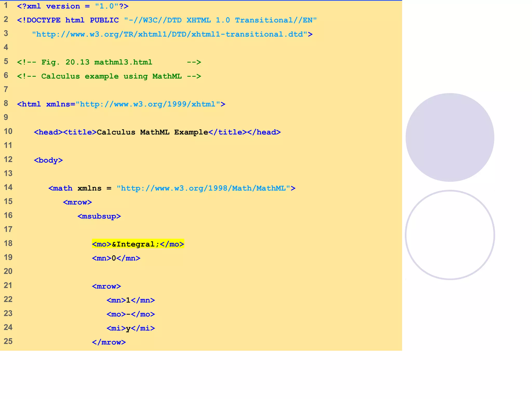Click the highlighted &Integral; operator line
This screenshot has width=532, height=399.
(x=138, y=244)
